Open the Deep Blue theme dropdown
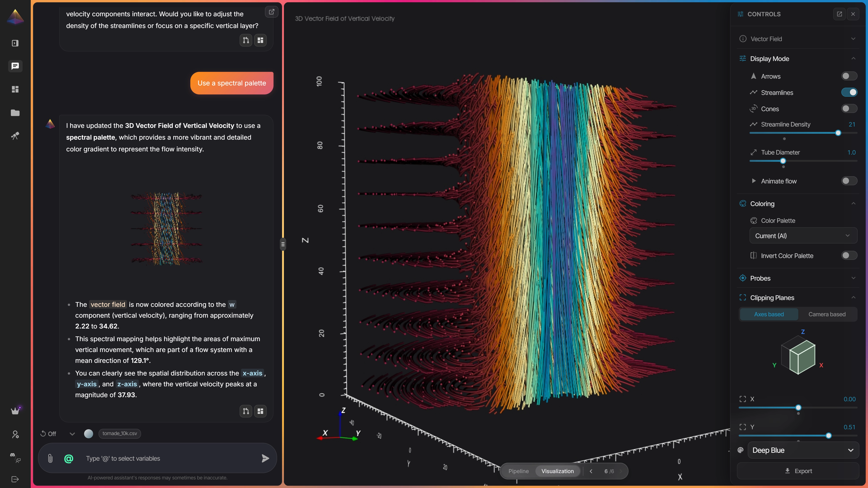868x488 pixels. 803,450
